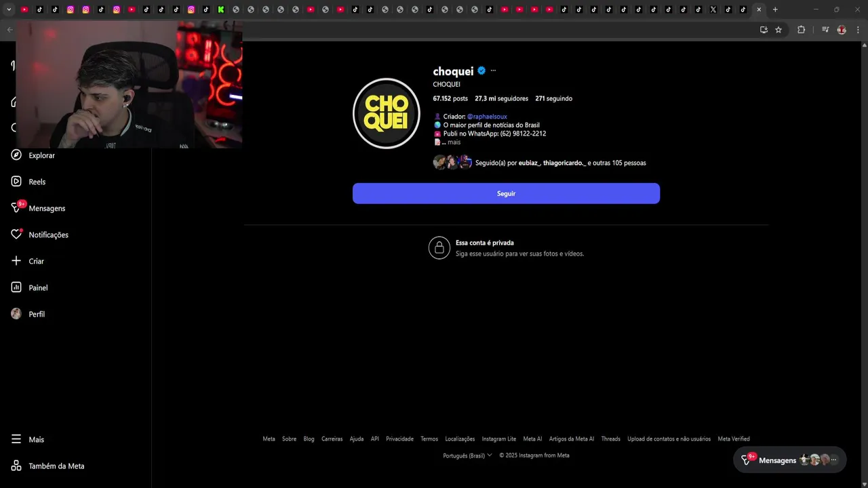The width and height of the screenshot is (868, 488).
Task: Open the Reels icon in sidebar
Action: tap(16, 182)
